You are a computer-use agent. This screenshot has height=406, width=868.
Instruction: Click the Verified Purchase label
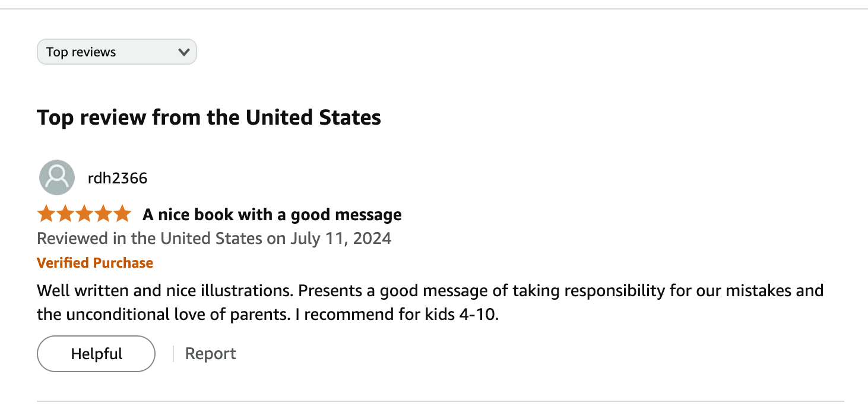(95, 263)
